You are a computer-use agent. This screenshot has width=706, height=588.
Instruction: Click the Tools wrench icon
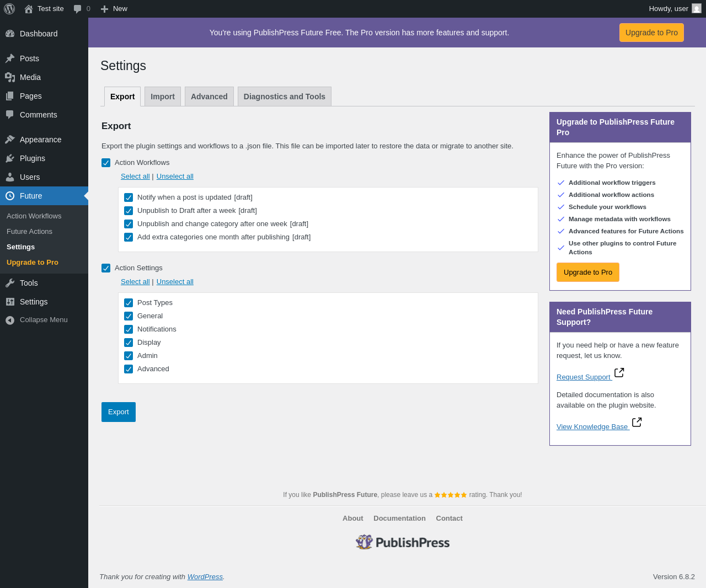[x=10, y=283]
